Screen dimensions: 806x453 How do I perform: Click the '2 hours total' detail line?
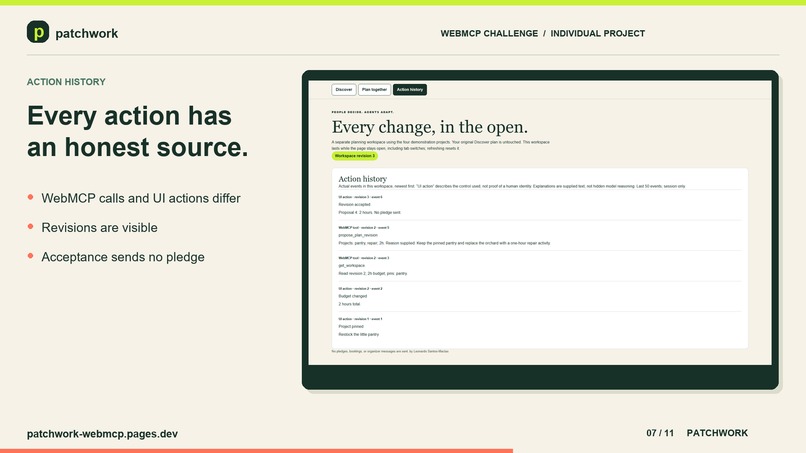[x=349, y=304]
